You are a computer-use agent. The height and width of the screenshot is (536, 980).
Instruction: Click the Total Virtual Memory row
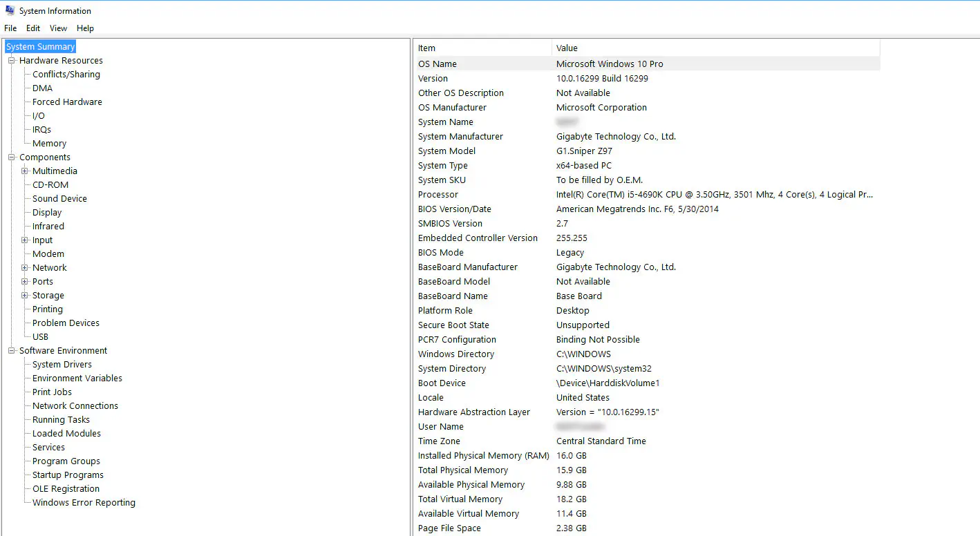(x=647, y=499)
